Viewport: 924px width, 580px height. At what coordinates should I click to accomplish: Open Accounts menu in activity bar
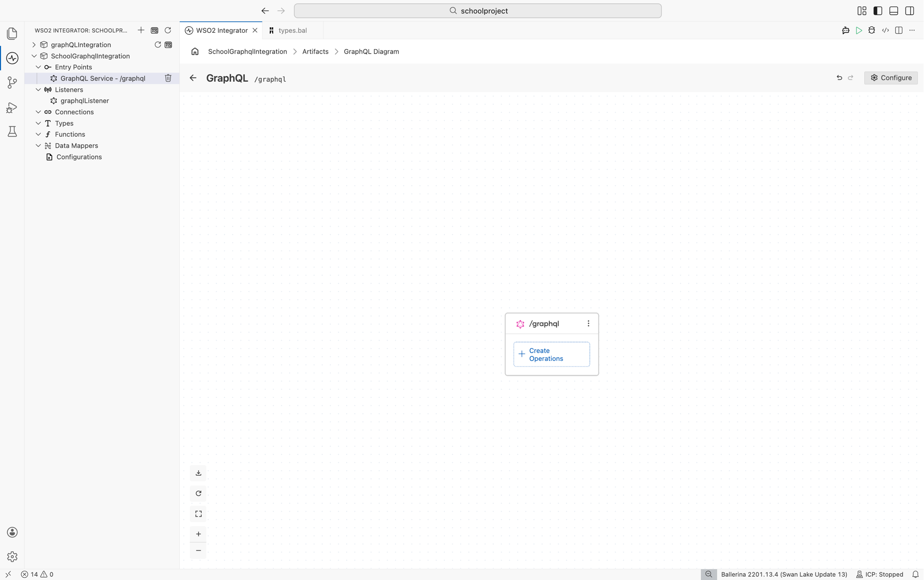click(12, 532)
